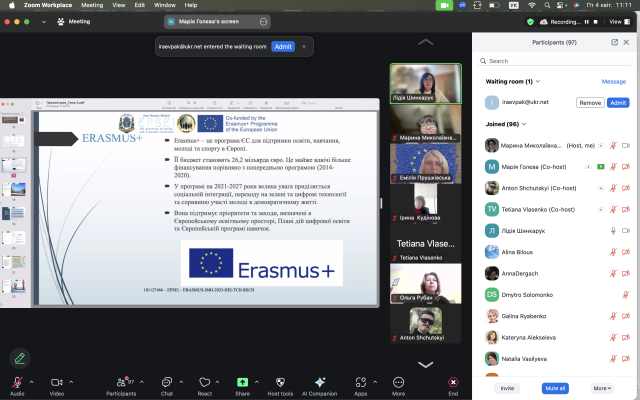This screenshot has height=400, width=640.
Task: Open the Meeting menu bar item
Action: point(92,5)
